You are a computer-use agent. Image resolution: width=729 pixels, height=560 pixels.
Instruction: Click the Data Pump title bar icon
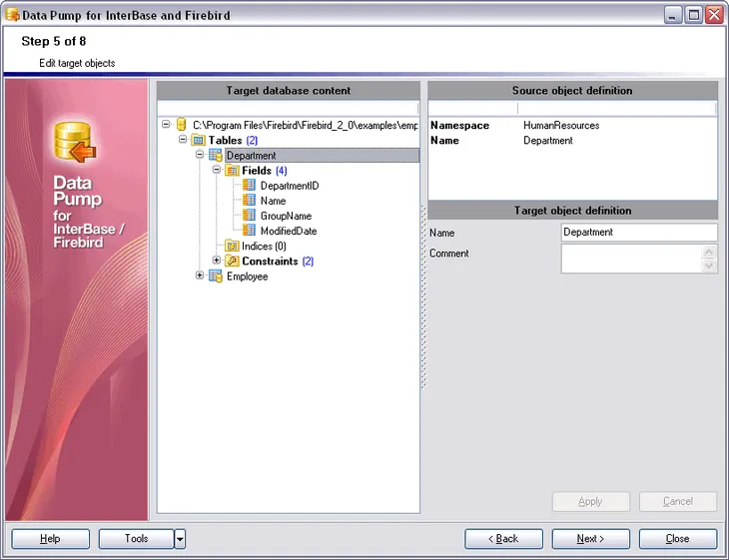pos(13,14)
